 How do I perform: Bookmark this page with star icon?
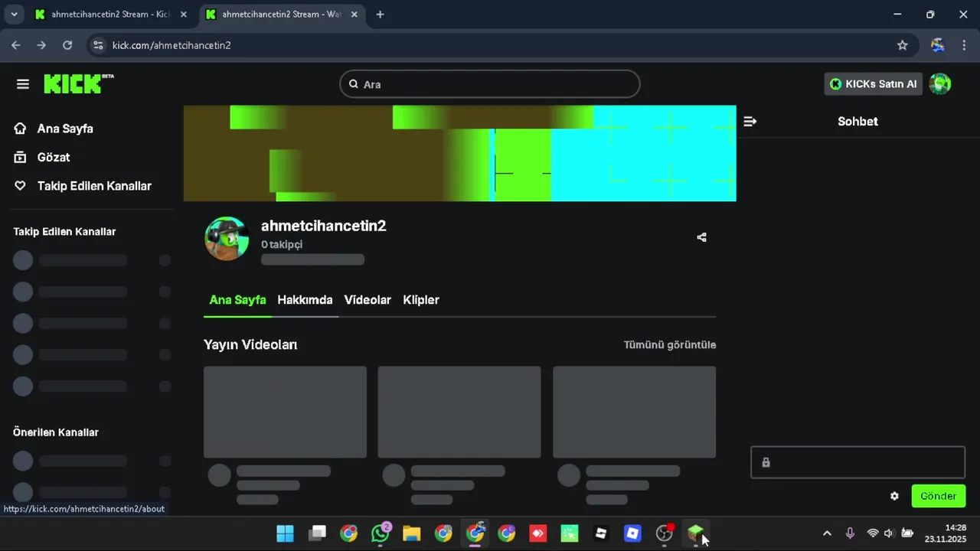coord(903,45)
